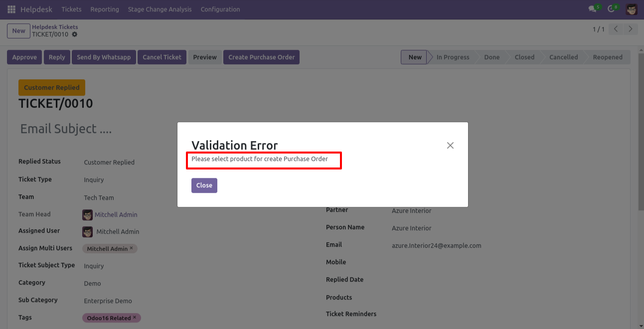Viewport: 644px width, 329px height.
Task: Open the user avatar menu
Action: tap(632, 9)
